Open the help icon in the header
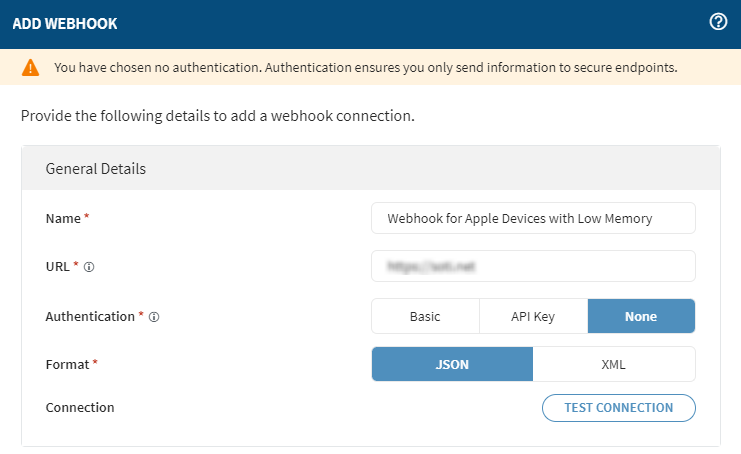 (717, 23)
